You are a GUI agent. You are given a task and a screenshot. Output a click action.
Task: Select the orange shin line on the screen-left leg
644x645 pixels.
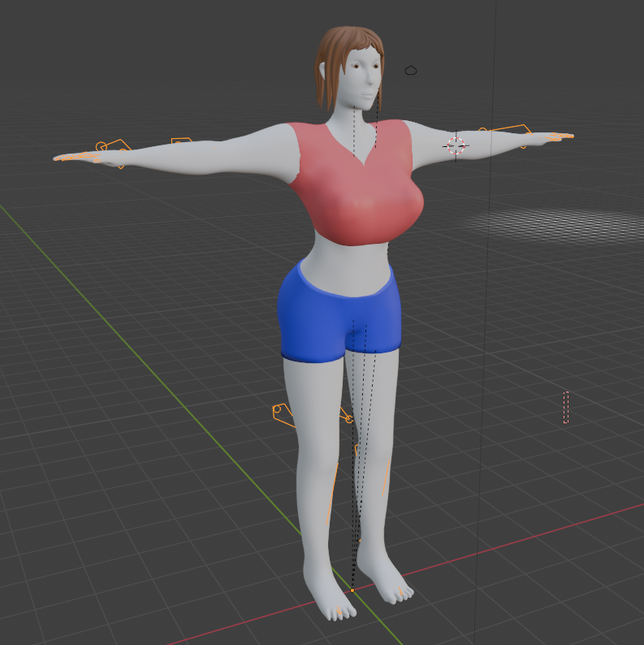[332, 493]
